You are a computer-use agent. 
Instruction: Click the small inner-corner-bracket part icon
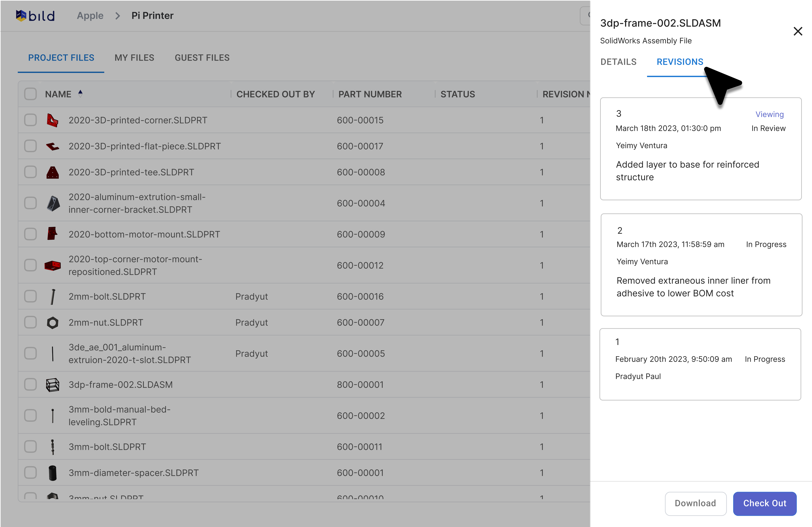(x=53, y=203)
